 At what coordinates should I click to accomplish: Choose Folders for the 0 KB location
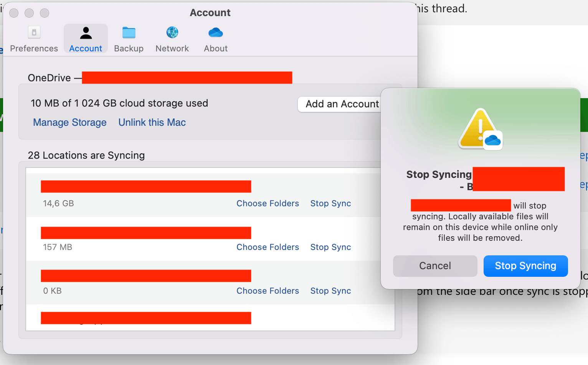(268, 291)
